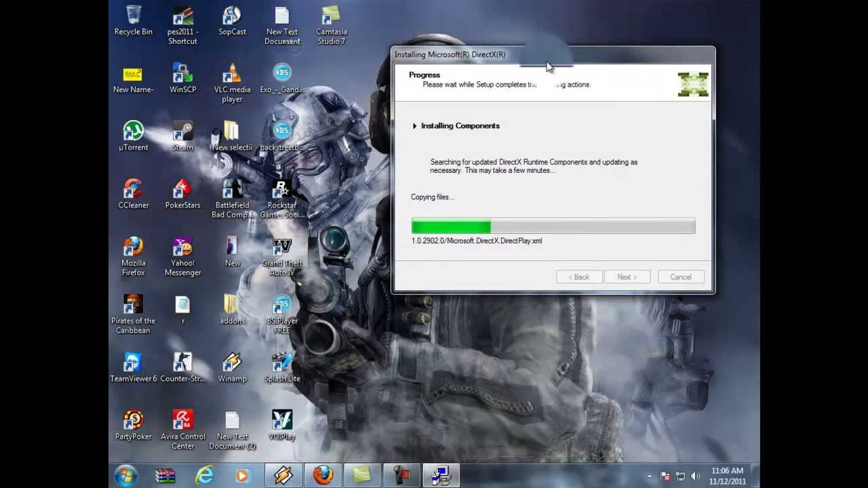Launch the pes2011 - Shortcut icon

[182, 26]
